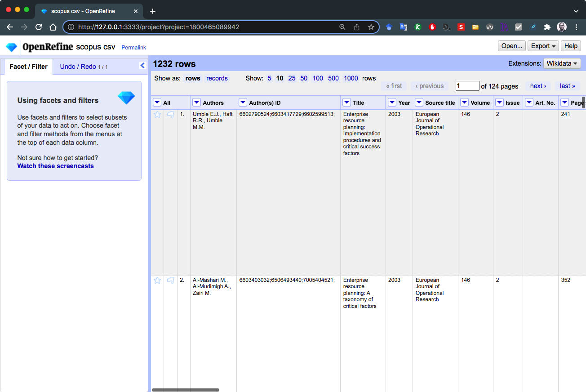
Task: Open the Export menu
Action: click(x=544, y=46)
